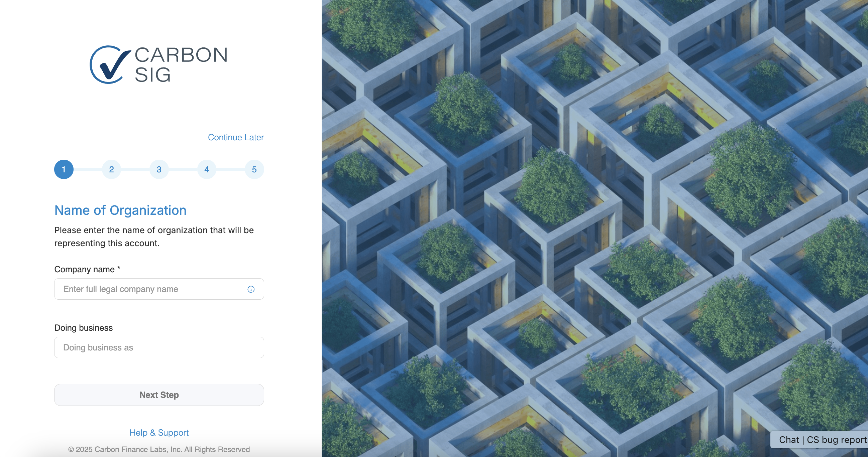The image size is (868, 457).
Task: Open the Help & Support link
Action: [159, 433]
